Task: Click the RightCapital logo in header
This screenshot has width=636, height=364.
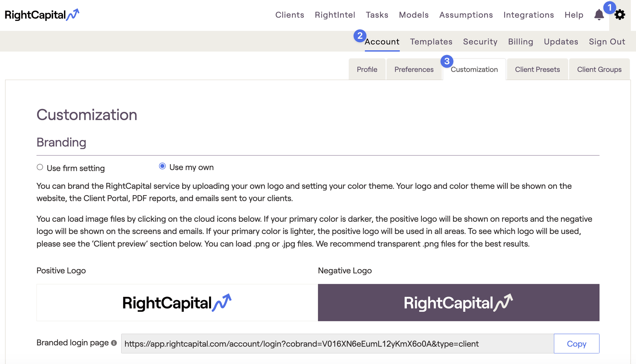Action: click(x=42, y=15)
